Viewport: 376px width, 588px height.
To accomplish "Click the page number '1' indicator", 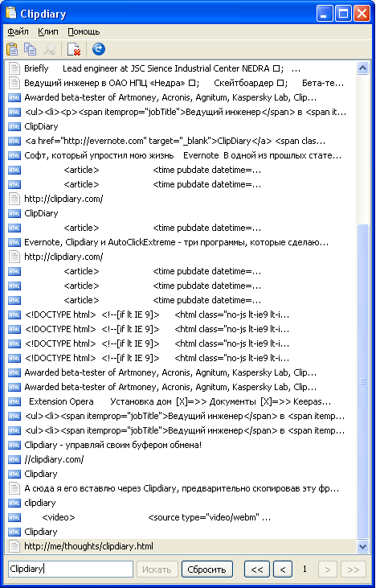I will tap(304, 569).
